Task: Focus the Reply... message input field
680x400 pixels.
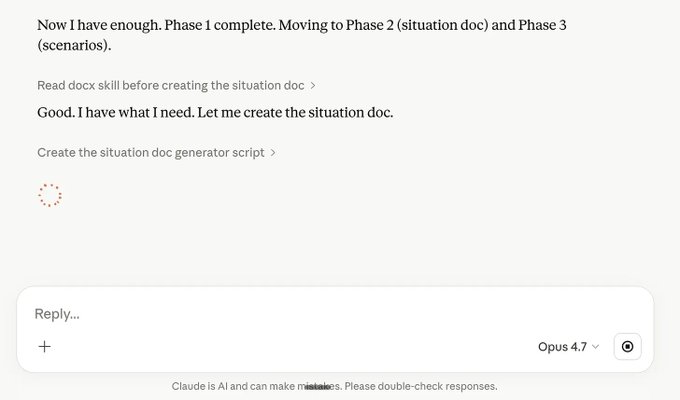Action: pos(335,314)
